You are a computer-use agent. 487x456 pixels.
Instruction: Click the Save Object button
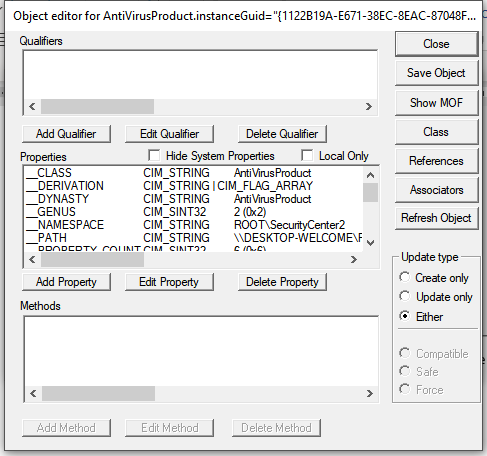tap(436, 73)
